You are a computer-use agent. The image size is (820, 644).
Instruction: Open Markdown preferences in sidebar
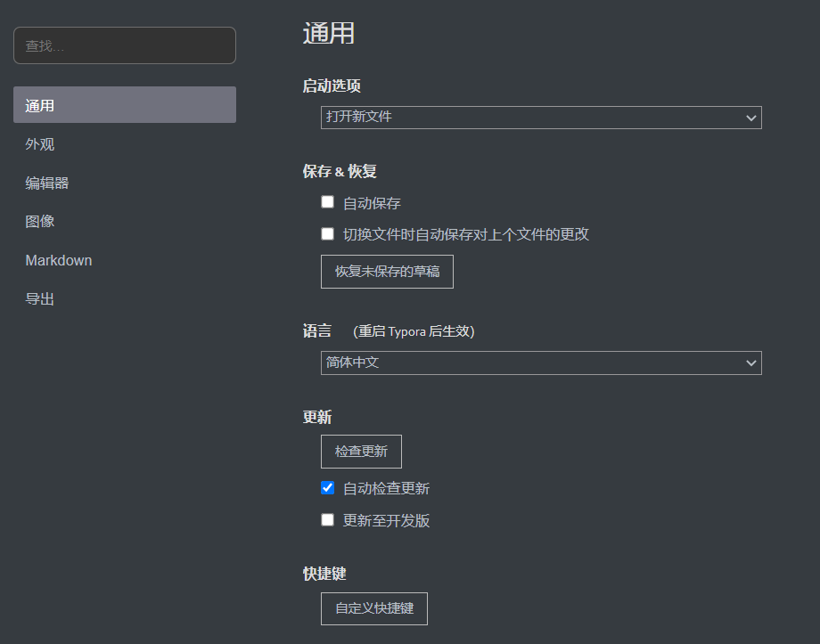coord(59,261)
